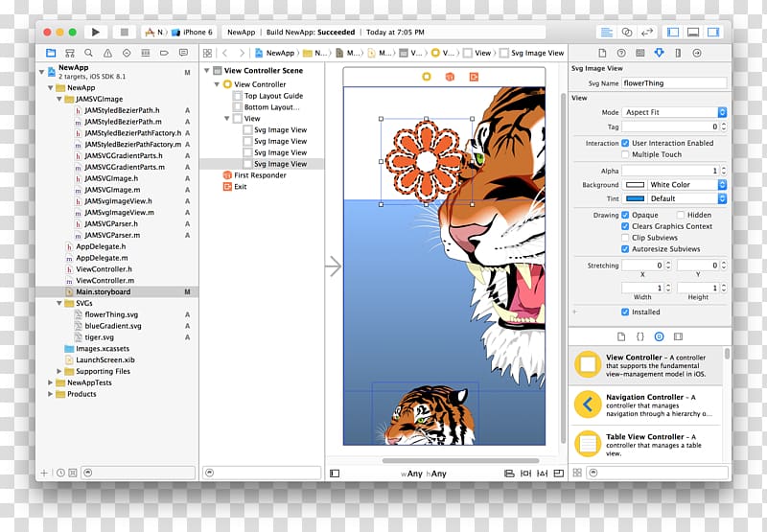Toggle the Utilities pane visibility
Viewport: 767px width, 532px height.
click(x=713, y=33)
